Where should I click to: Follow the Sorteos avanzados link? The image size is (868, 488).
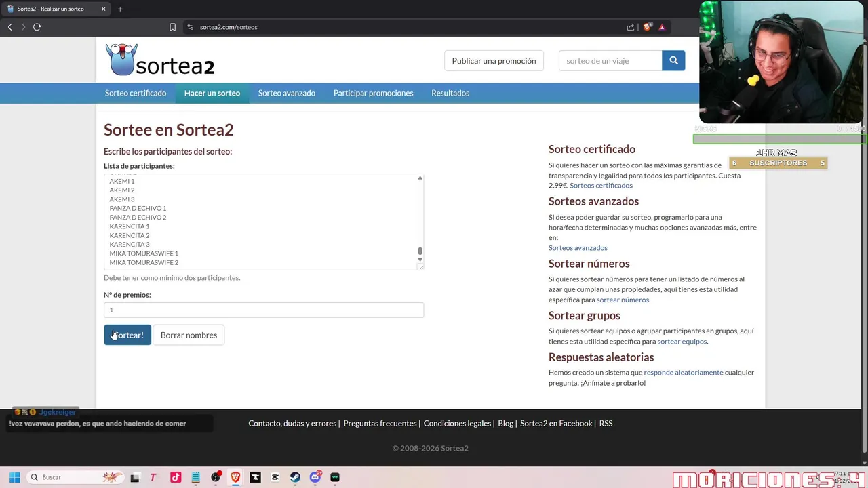[x=578, y=247]
